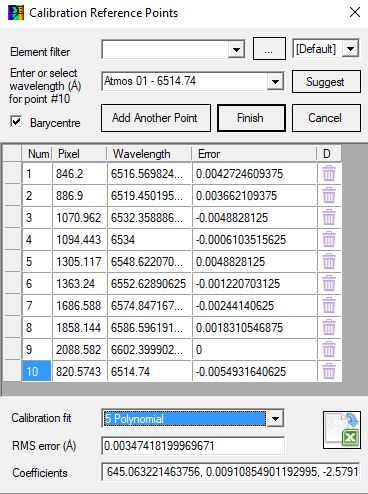Delete calibration point 5 with trash icon
Image resolution: width=368 pixels, height=494 pixels.
[x=329, y=262]
